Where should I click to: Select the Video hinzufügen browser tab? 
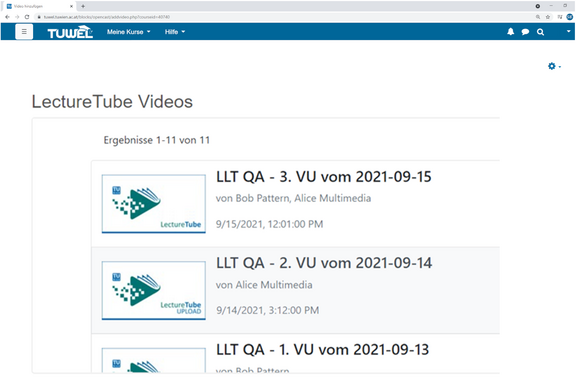coord(38,6)
